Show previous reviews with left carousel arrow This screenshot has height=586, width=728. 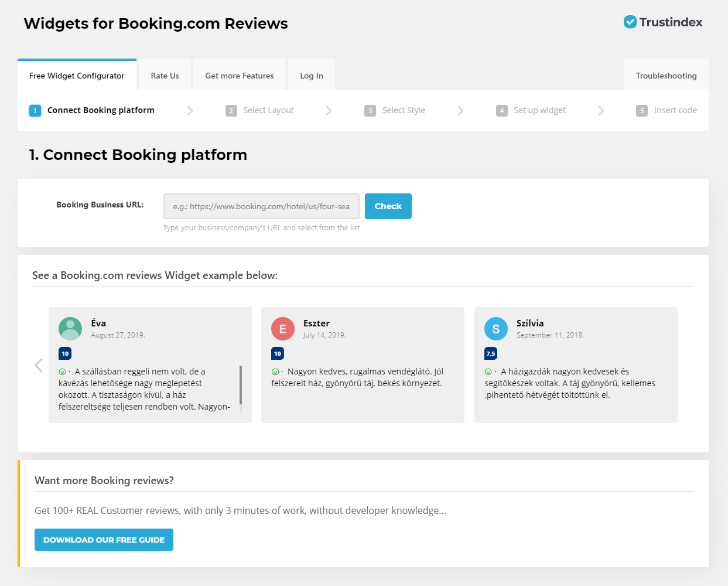click(39, 365)
